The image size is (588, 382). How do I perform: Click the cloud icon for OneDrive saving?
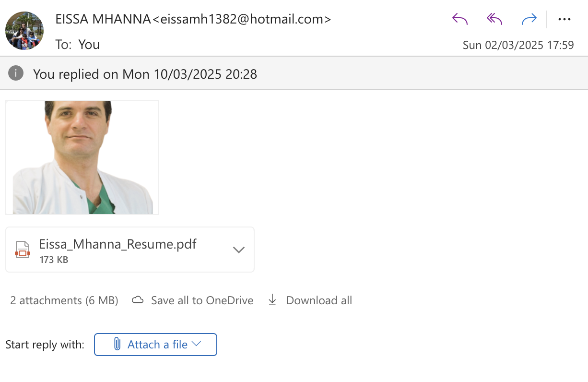click(138, 300)
